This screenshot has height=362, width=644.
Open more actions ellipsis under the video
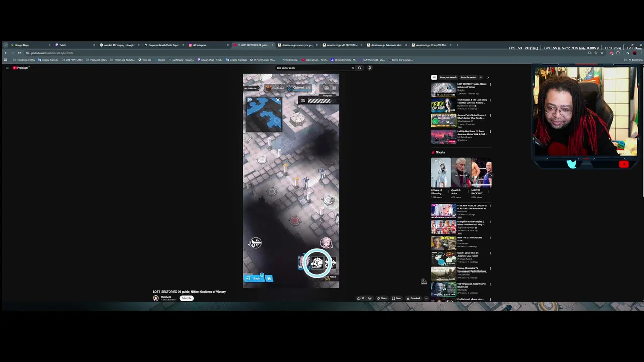pos(426,298)
